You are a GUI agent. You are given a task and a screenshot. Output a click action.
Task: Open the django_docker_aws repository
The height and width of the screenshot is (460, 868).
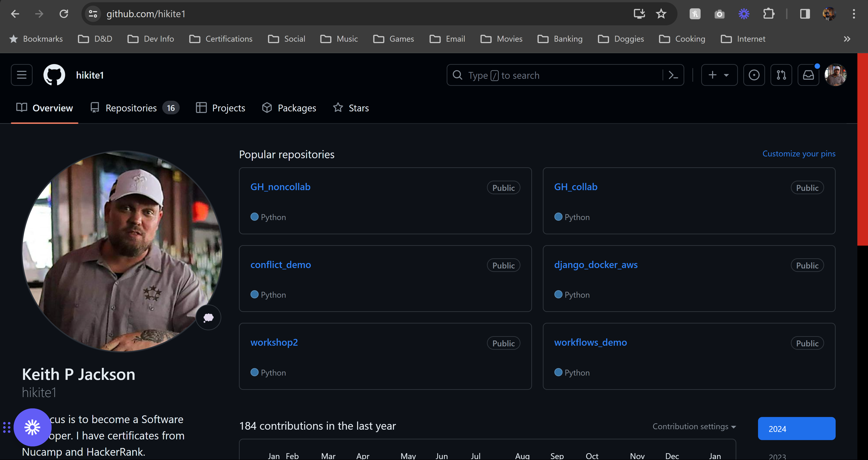[x=596, y=265]
